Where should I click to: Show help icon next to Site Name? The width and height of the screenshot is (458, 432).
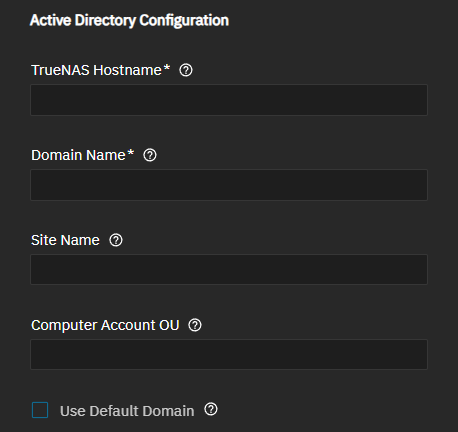coord(116,240)
